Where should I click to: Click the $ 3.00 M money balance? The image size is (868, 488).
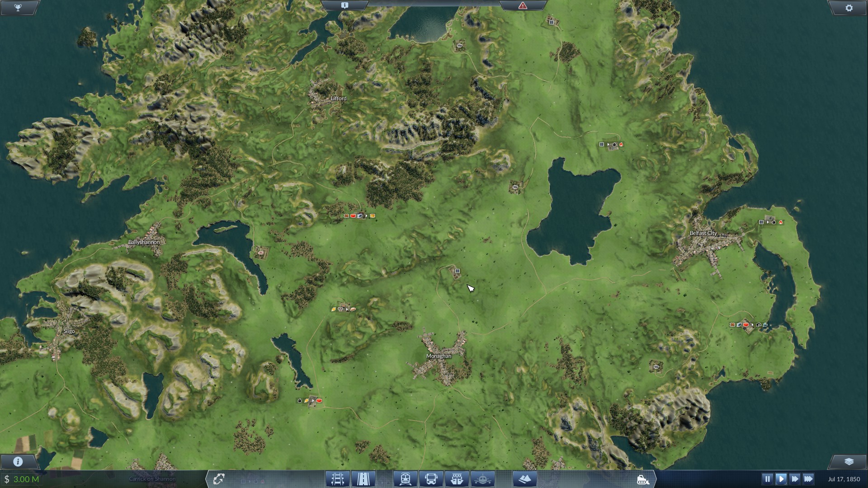pyautogui.click(x=22, y=479)
